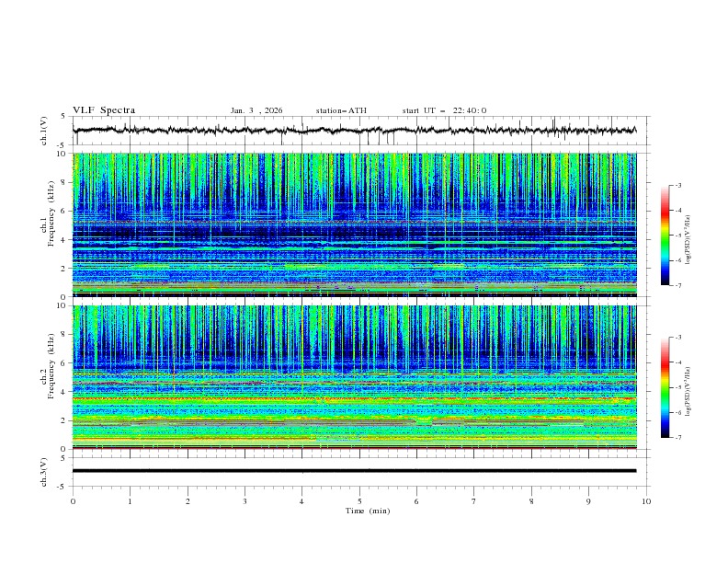Click the ch.3(V) flat waveform line
Image resolution: width=728 pixels, height=563 pixels.
click(x=355, y=470)
